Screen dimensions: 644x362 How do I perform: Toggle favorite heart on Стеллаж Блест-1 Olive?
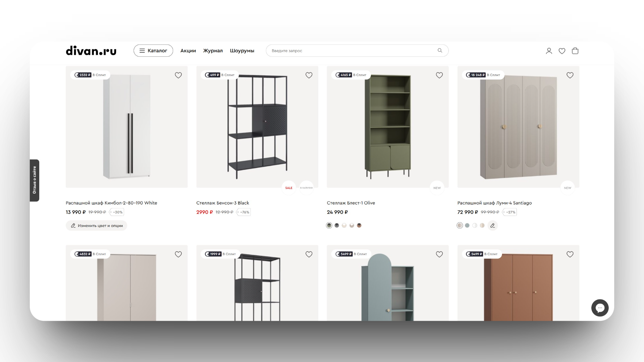coord(439,75)
